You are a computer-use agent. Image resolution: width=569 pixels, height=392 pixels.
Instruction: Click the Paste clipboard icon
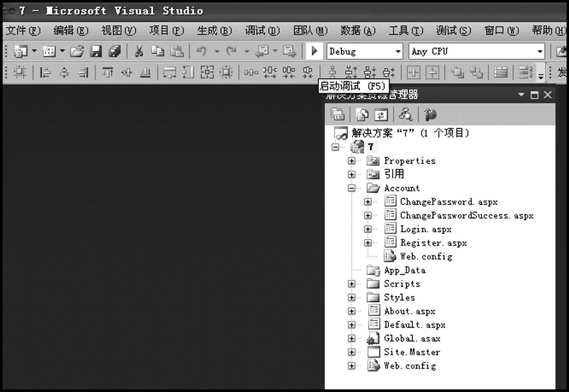pos(177,52)
